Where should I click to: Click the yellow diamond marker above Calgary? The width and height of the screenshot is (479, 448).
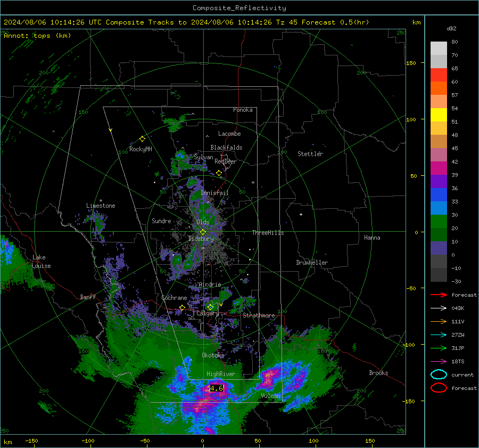click(x=210, y=307)
